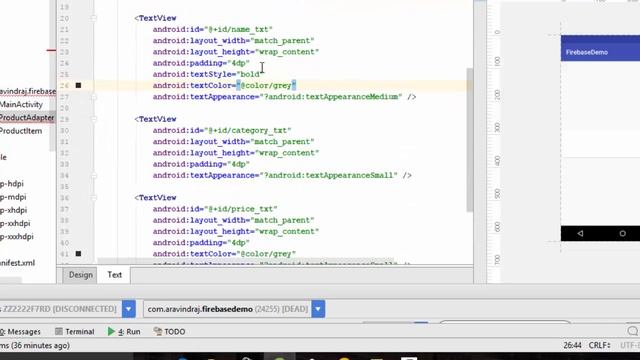Click the Terminal icon in bottom bar
640x360 pixels.
point(59,331)
